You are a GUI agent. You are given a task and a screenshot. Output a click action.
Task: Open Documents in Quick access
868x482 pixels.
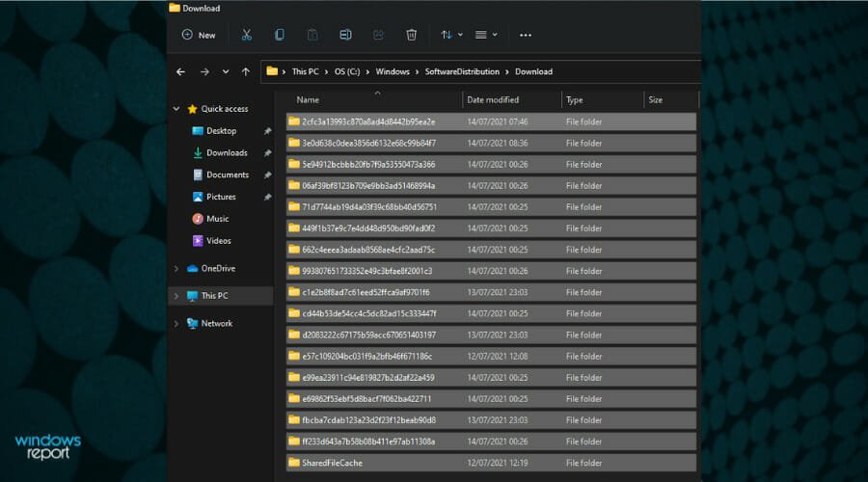[228, 174]
